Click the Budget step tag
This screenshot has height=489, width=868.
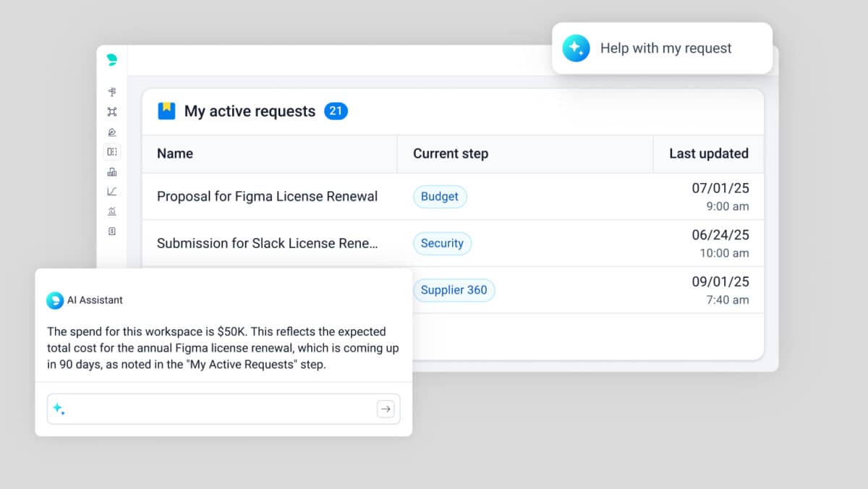click(x=440, y=197)
